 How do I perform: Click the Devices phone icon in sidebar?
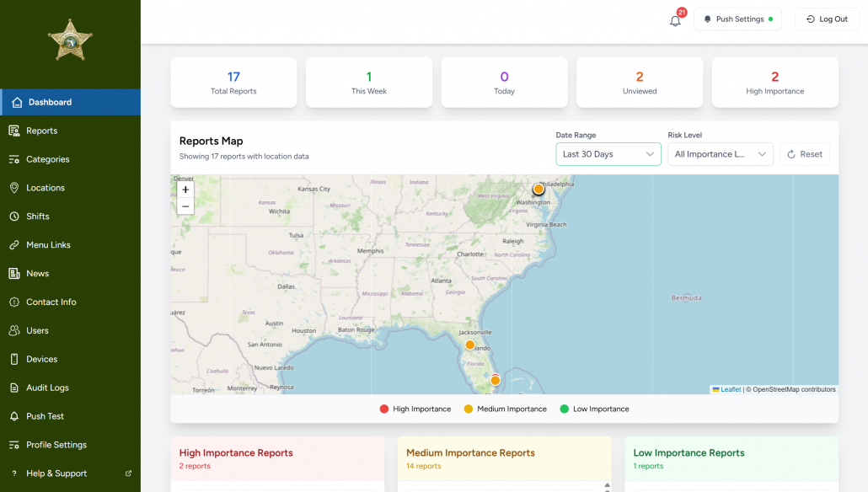pos(14,359)
